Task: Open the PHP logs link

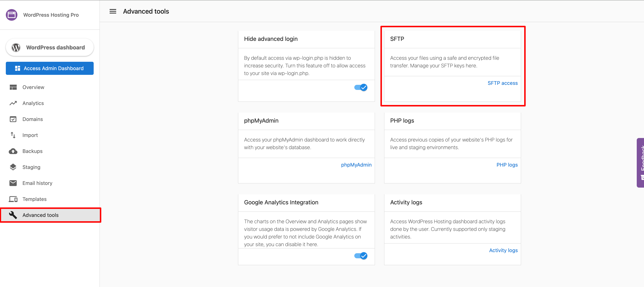Action: coord(507,165)
